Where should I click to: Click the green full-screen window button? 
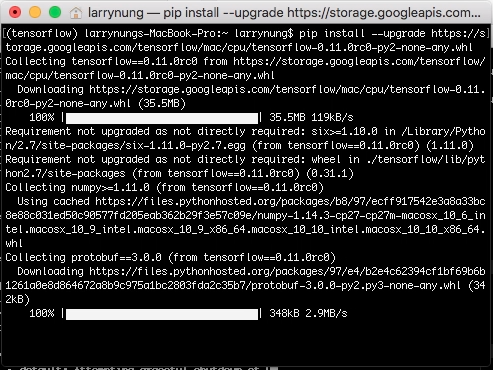coord(55,12)
